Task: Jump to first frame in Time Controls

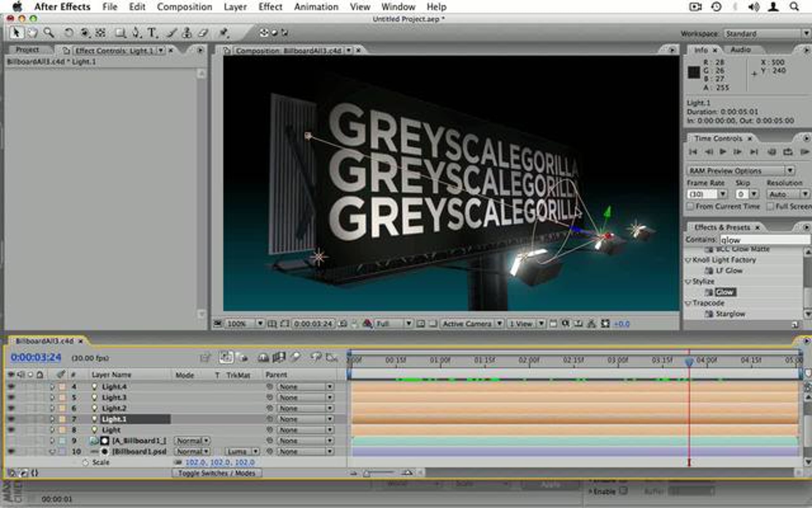Action: (693, 152)
